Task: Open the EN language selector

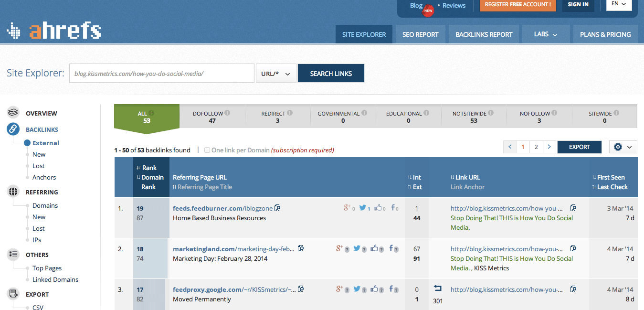Action: point(619,4)
